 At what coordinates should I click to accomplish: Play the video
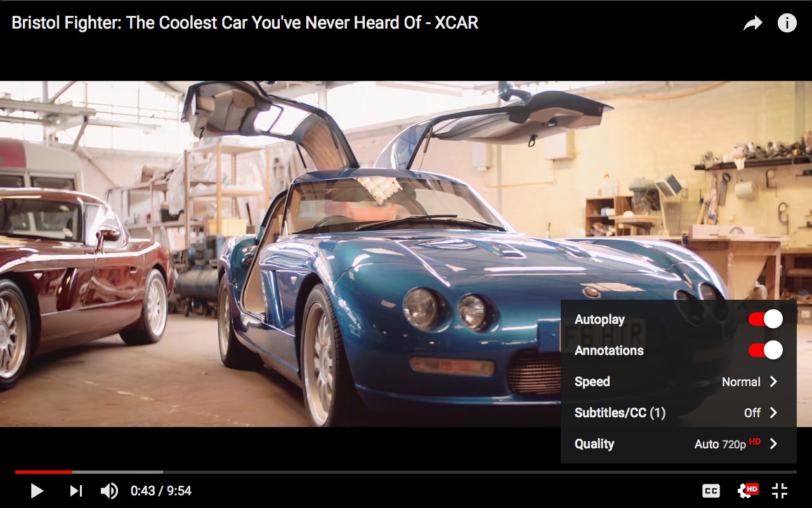click(37, 491)
